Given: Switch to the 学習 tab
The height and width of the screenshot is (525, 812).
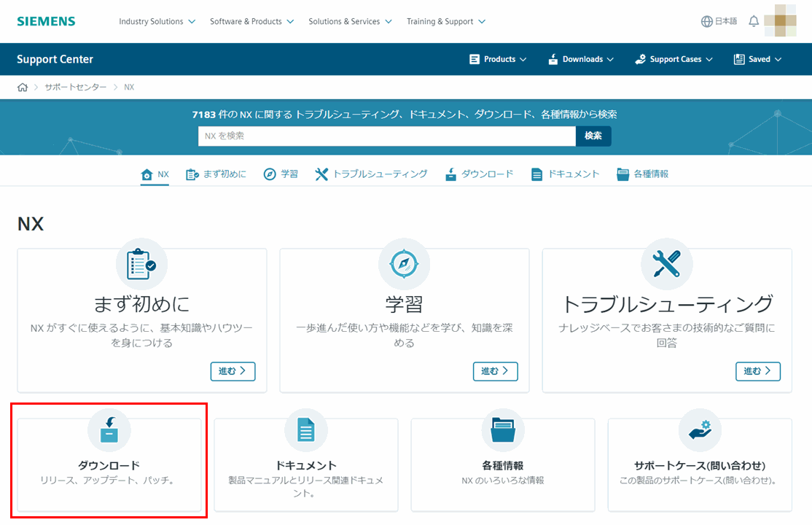Looking at the screenshot, I should click(x=289, y=174).
